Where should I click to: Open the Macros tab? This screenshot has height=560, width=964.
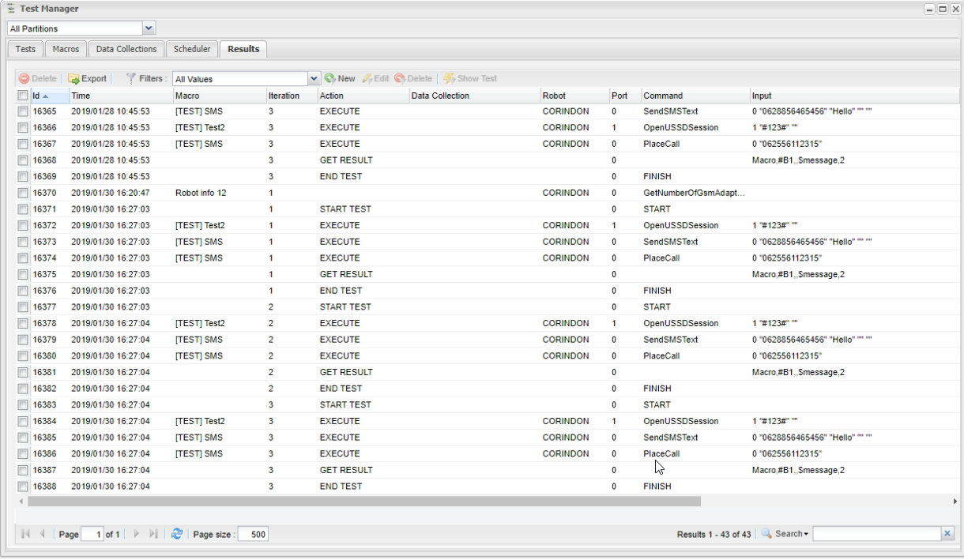point(65,49)
